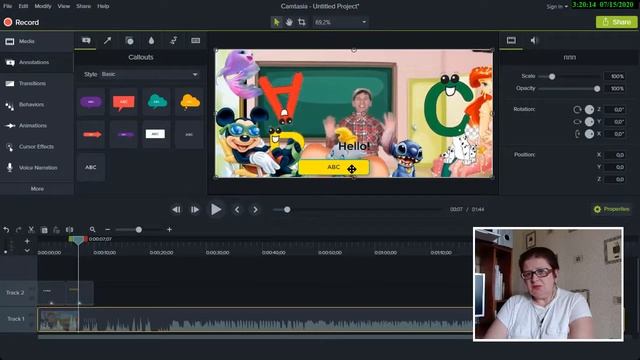
Task: Split clip at playhead
Action: 69,230
